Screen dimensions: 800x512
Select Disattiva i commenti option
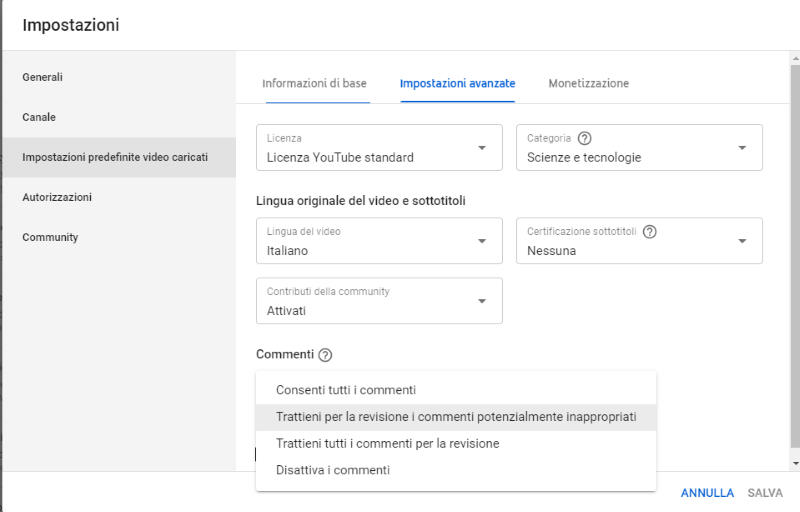pyautogui.click(x=333, y=470)
